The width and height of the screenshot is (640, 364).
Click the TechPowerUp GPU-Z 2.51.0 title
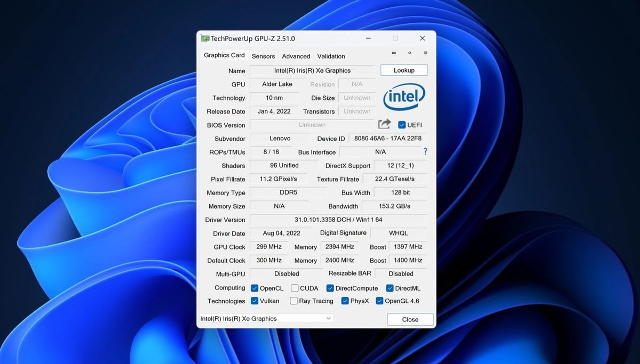coord(253,39)
